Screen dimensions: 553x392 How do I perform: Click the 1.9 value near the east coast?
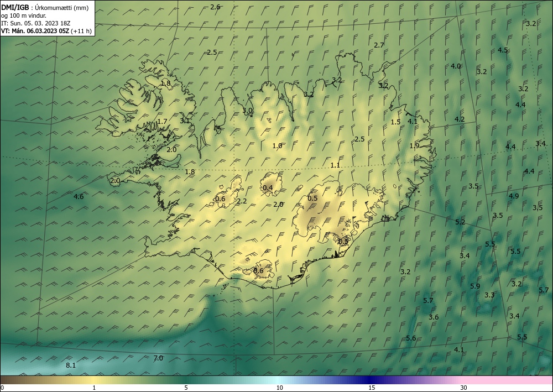[x=414, y=145]
